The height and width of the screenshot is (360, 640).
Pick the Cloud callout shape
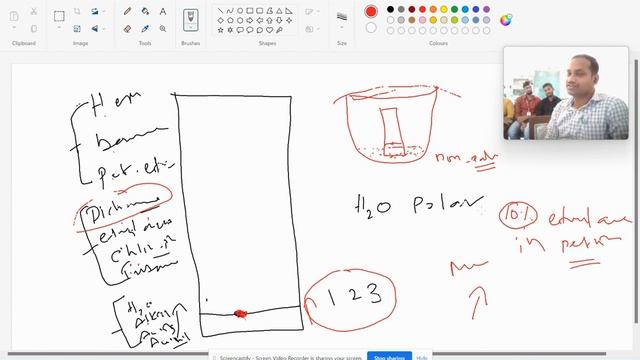(260, 30)
